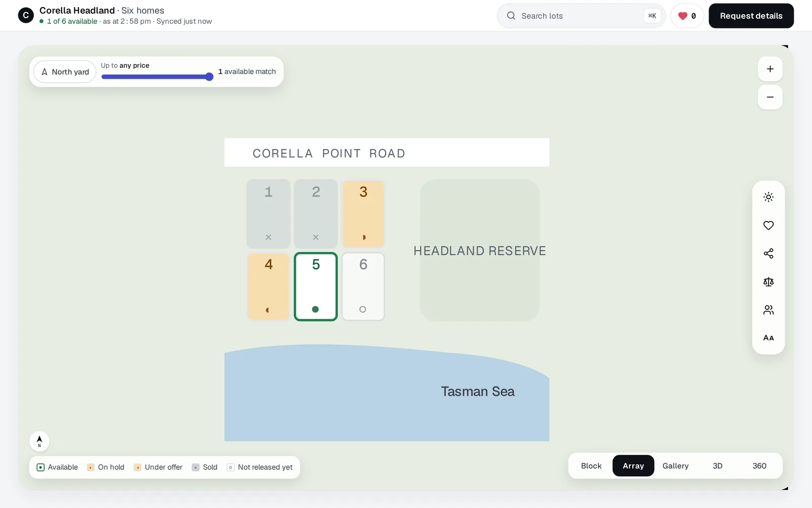Open the people icon in the side toolbar
Viewport: 812px width, 508px height.
pos(768,310)
